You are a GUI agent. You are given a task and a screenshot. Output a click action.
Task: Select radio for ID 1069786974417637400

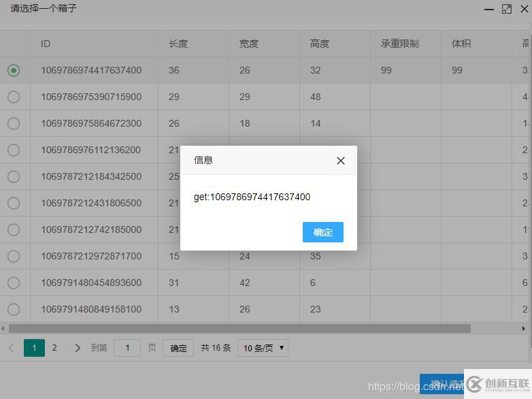tap(14, 70)
